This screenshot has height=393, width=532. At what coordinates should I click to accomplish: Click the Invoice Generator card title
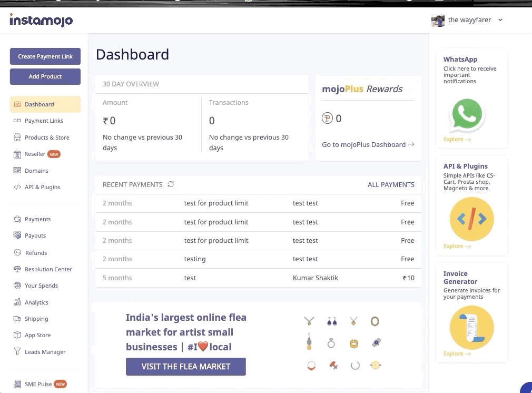click(x=460, y=277)
